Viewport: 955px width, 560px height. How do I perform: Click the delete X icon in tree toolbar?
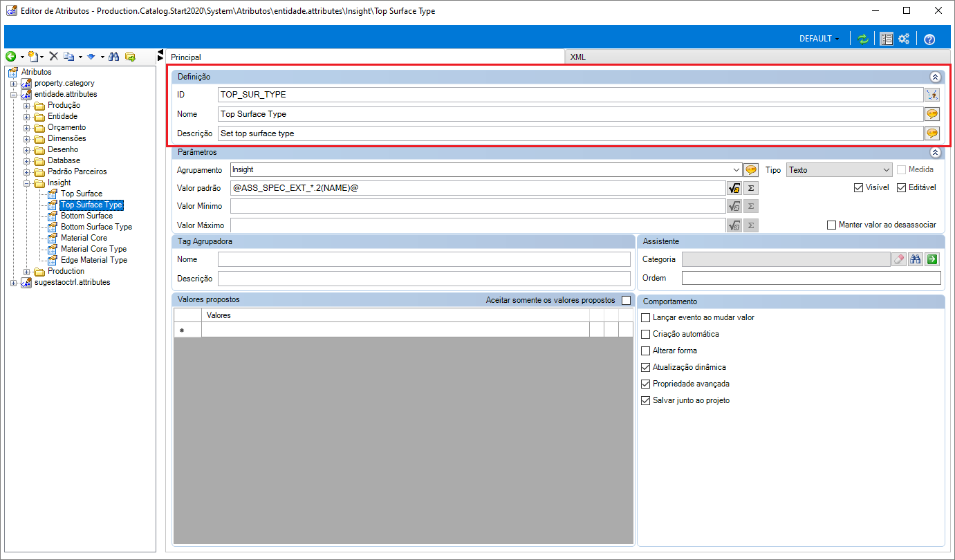pyautogui.click(x=53, y=57)
